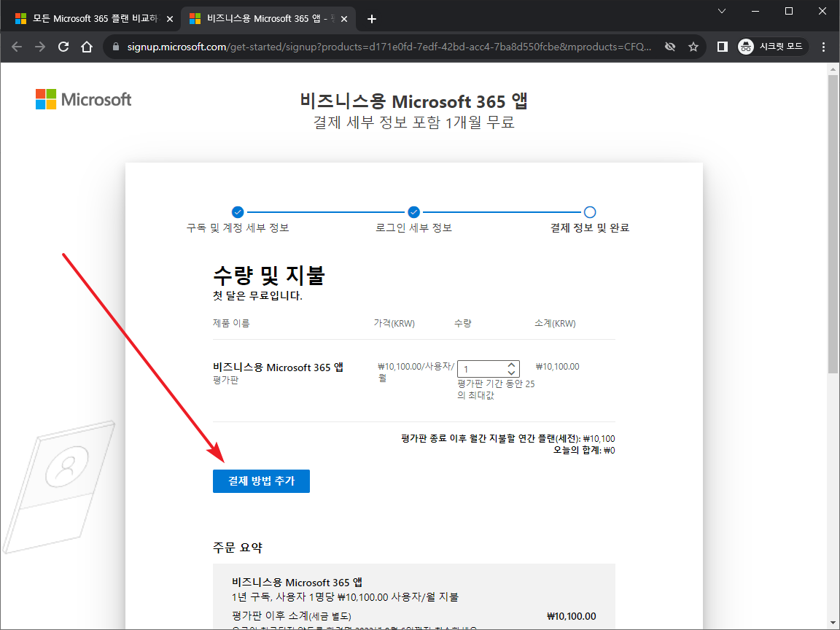Close the 비즈니스용 Microsoft 365 앱 tab

[x=344, y=19]
